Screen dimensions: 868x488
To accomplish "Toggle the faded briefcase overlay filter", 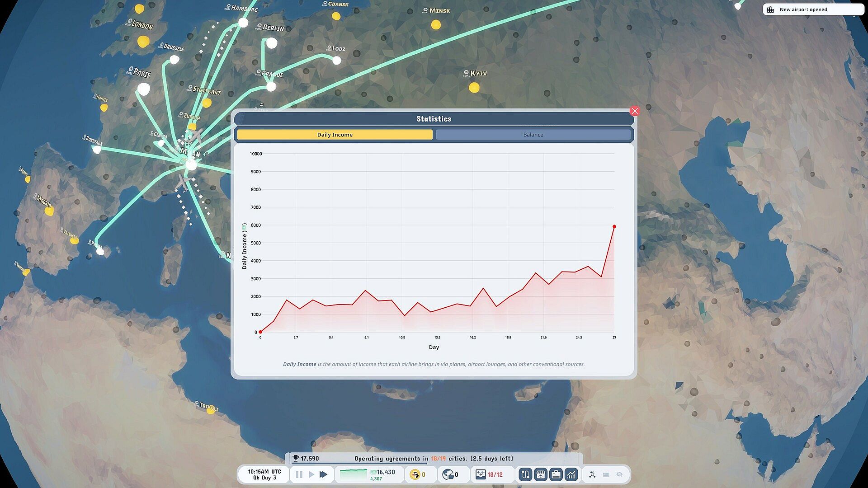I will click(x=606, y=474).
